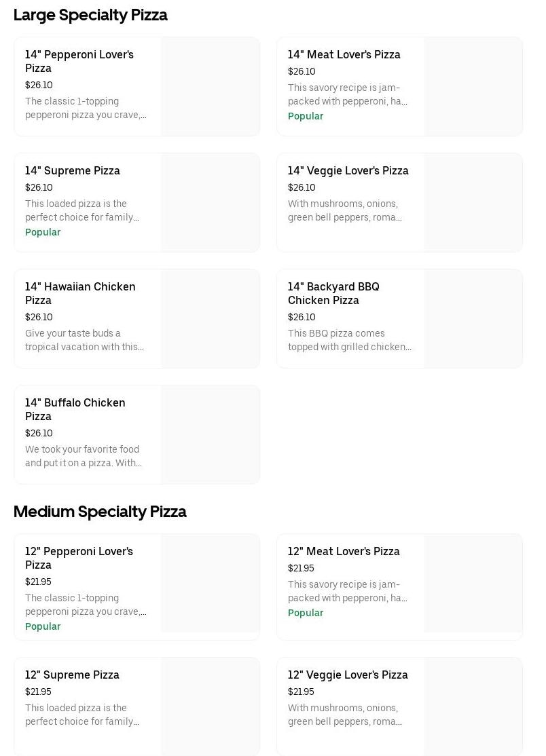This screenshot has width=546, height=756.
Task: Click the 14" Backyard BBQ Chicken image thumbnail
Action: pyautogui.click(x=473, y=318)
